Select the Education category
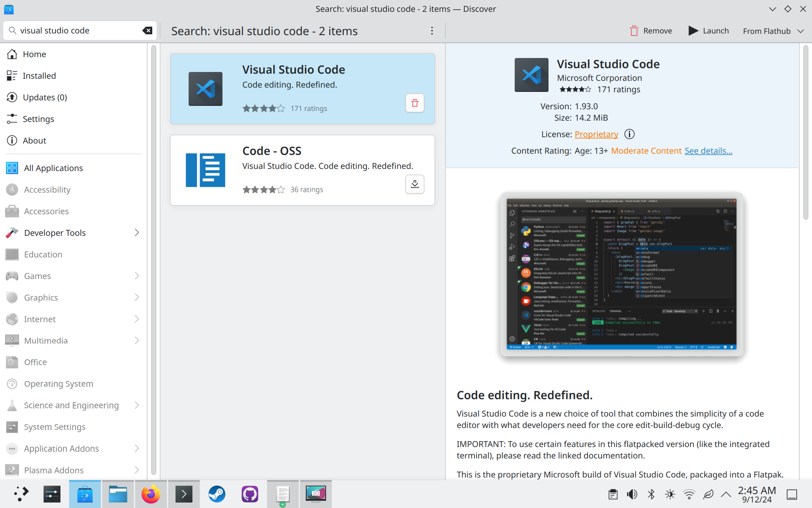This screenshot has height=508, width=812. click(x=73, y=254)
